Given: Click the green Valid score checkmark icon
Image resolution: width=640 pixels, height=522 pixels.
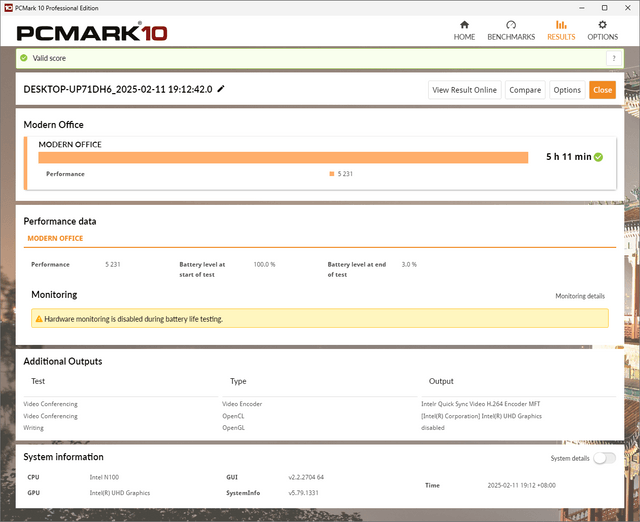Looking at the screenshot, I should point(24,58).
